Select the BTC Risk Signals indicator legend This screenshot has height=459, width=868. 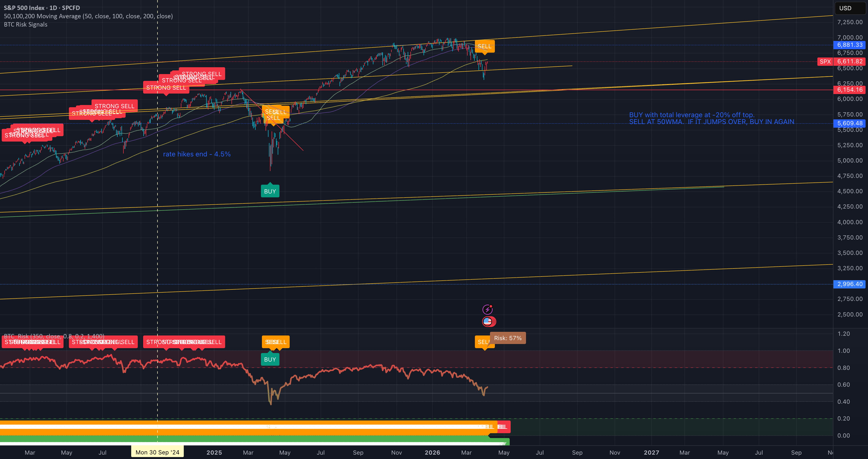click(26, 25)
